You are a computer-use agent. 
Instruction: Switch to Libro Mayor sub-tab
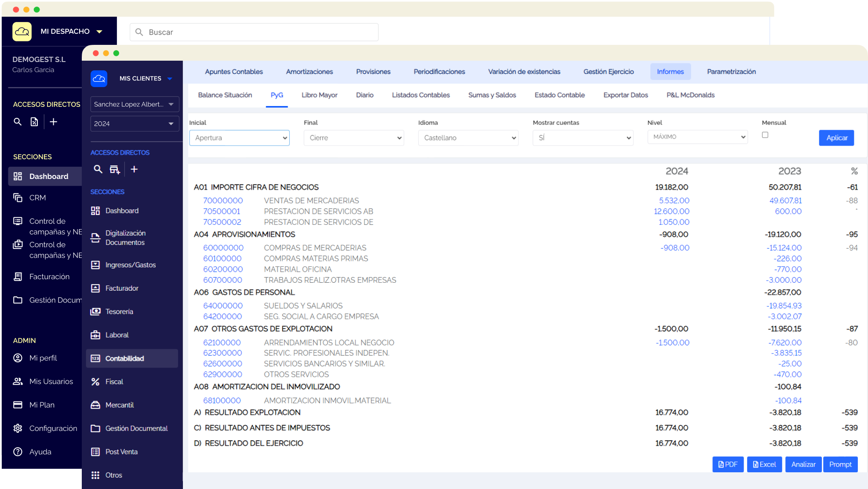click(x=320, y=95)
